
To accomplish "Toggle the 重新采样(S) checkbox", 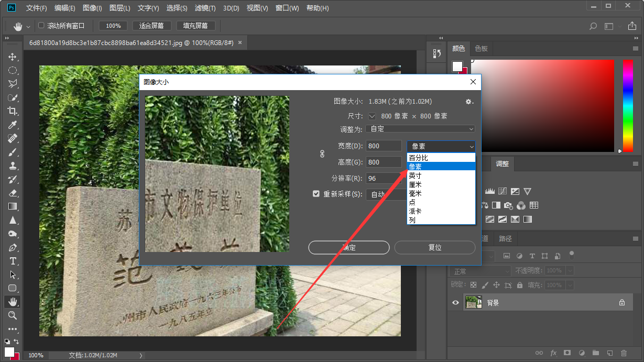I will [316, 193].
